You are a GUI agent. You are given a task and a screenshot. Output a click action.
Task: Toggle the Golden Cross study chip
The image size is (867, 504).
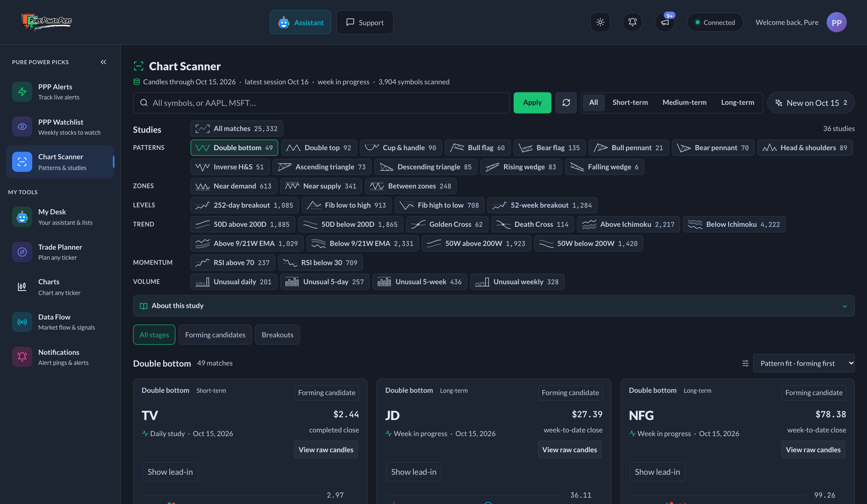(447, 224)
